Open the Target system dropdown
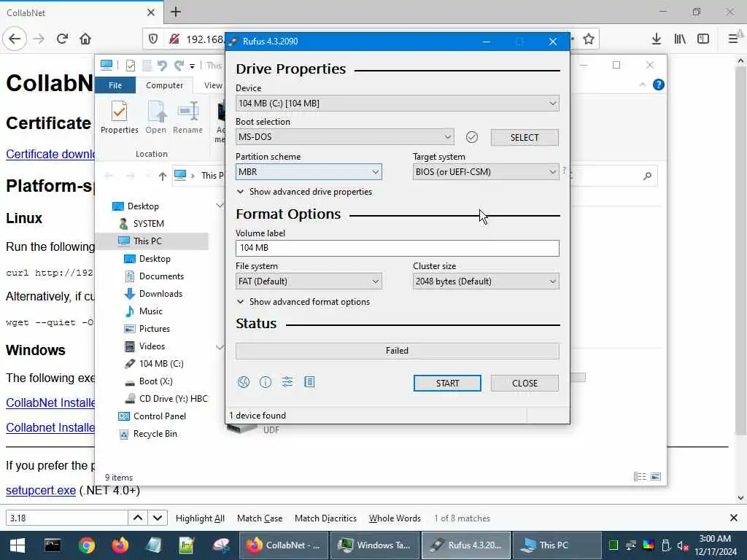 pyautogui.click(x=486, y=172)
